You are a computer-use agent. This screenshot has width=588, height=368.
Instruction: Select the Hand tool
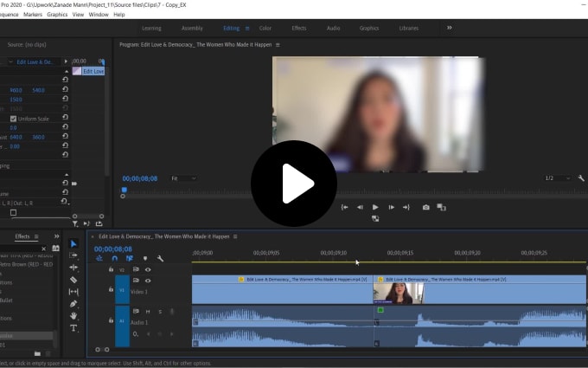[x=73, y=316]
